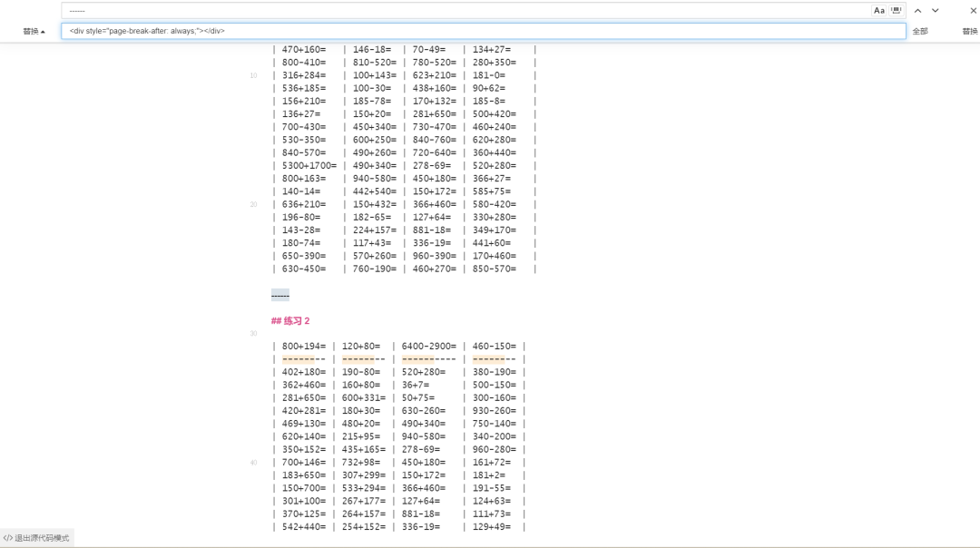Click the 退出源代码模式 button
The width and height of the screenshot is (980, 548).
tap(42, 538)
